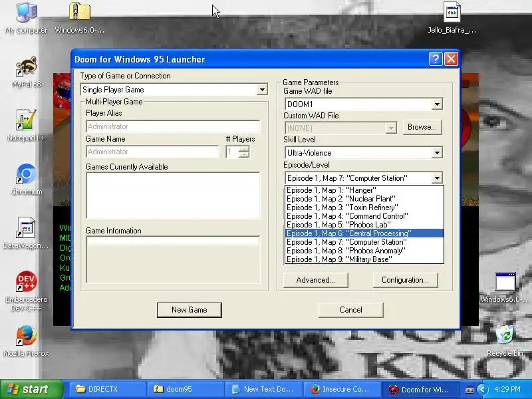Image resolution: width=532 pixels, height=399 pixels.
Task: Open My Computer desktop icon
Action: tap(26, 17)
